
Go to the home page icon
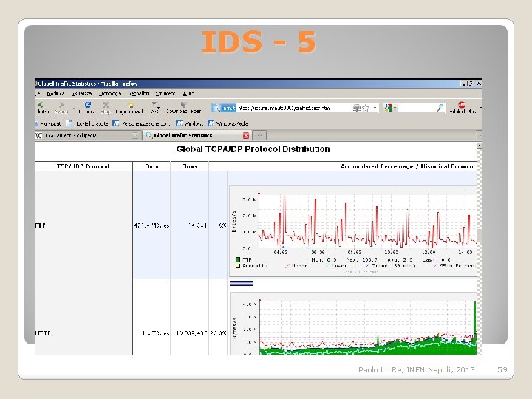coord(131,105)
